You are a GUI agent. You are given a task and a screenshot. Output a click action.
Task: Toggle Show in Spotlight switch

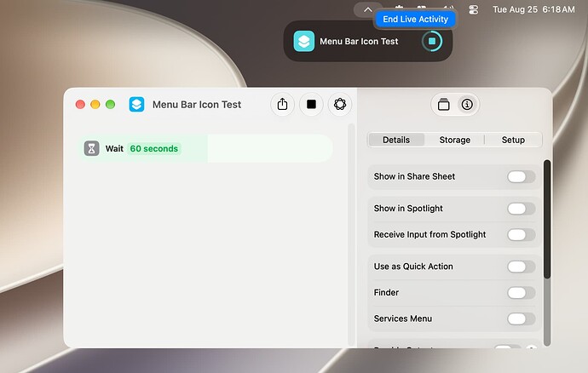[x=521, y=209]
